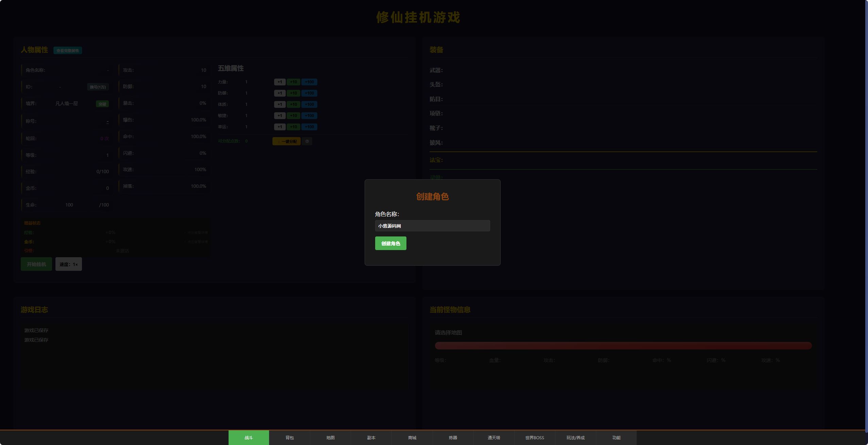Click the monster health progress bar
This screenshot has width=868, height=445.
(623, 346)
